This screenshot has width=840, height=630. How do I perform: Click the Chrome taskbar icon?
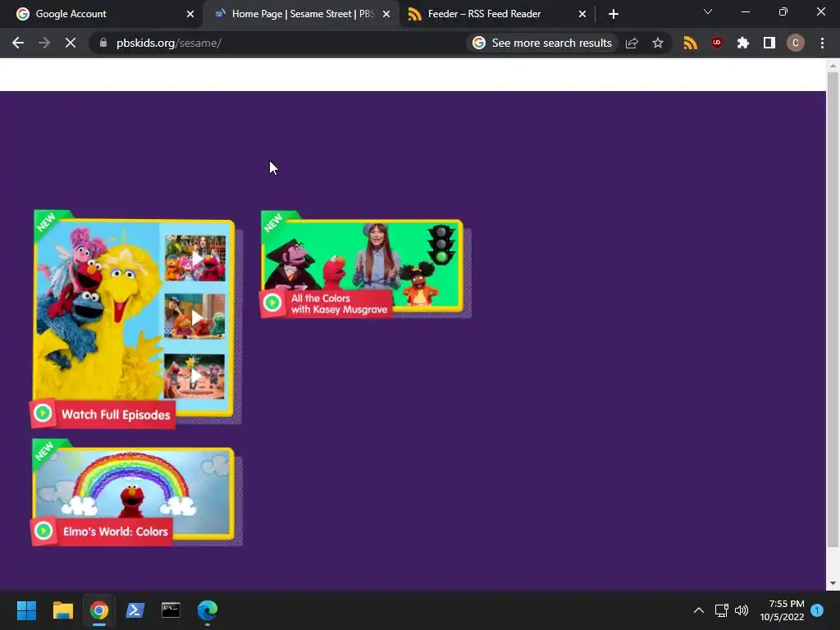coord(99,610)
